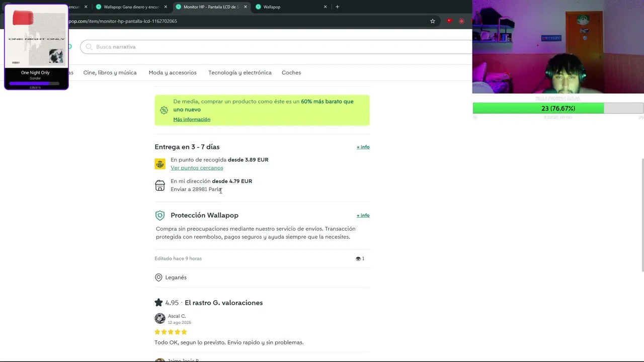Viewport: 644px width, 362px height.
Task: Click the Leganés location text
Action: [176, 278]
